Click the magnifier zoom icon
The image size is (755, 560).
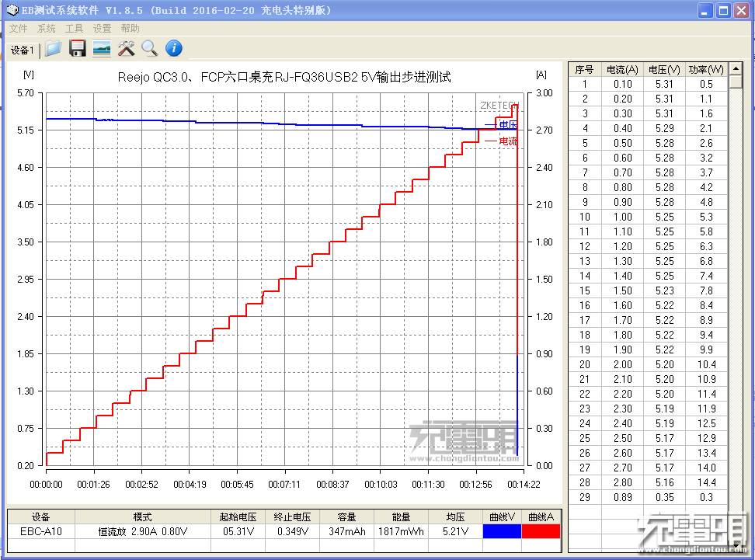(x=150, y=49)
